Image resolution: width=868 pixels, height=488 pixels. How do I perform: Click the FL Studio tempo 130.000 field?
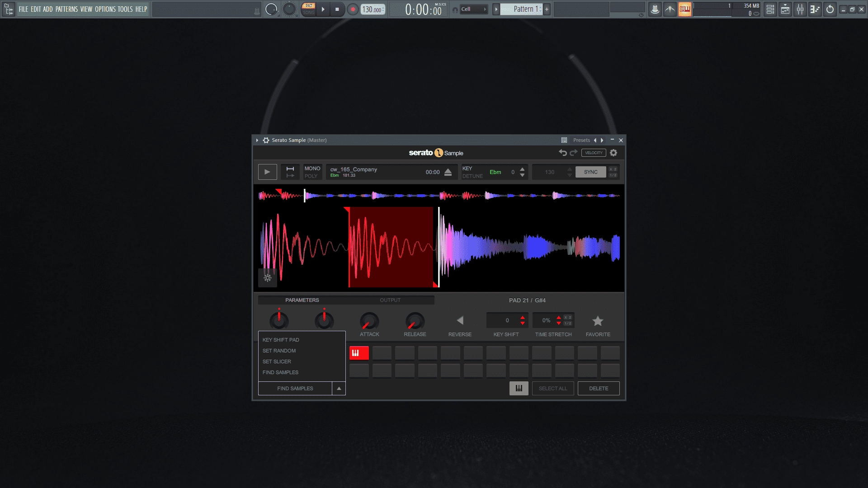[373, 9]
